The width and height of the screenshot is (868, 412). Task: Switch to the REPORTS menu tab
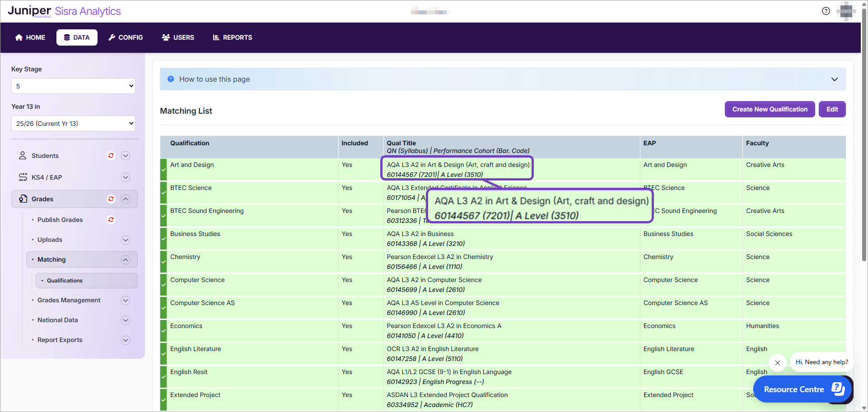233,37
